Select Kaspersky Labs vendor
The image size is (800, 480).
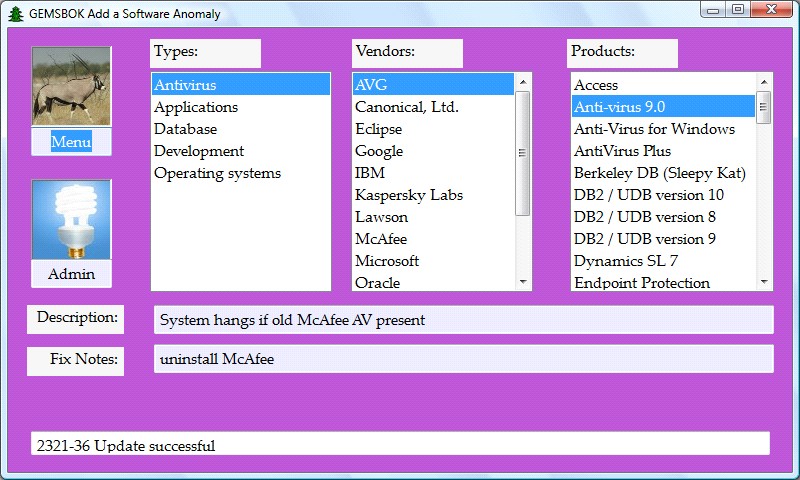434,195
